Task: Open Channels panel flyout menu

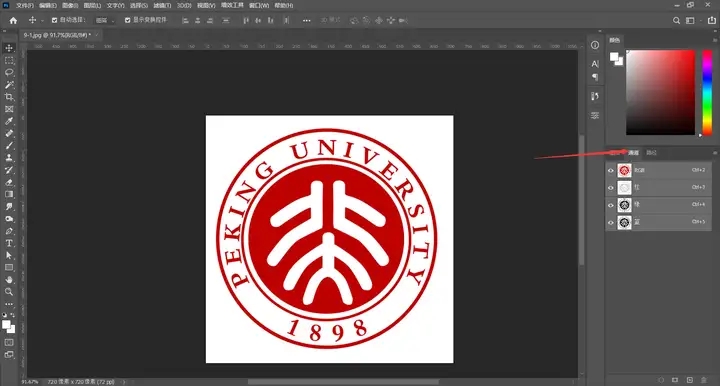Action: (714, 153)
